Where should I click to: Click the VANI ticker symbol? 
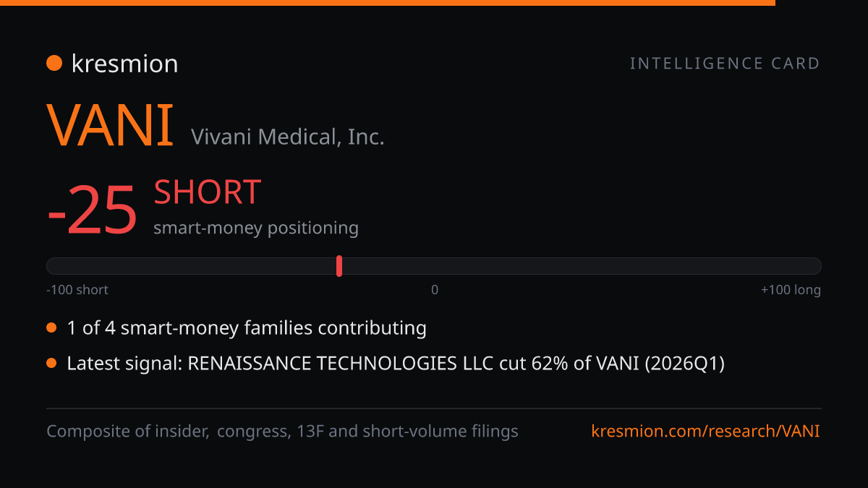(x=110, y=126)
